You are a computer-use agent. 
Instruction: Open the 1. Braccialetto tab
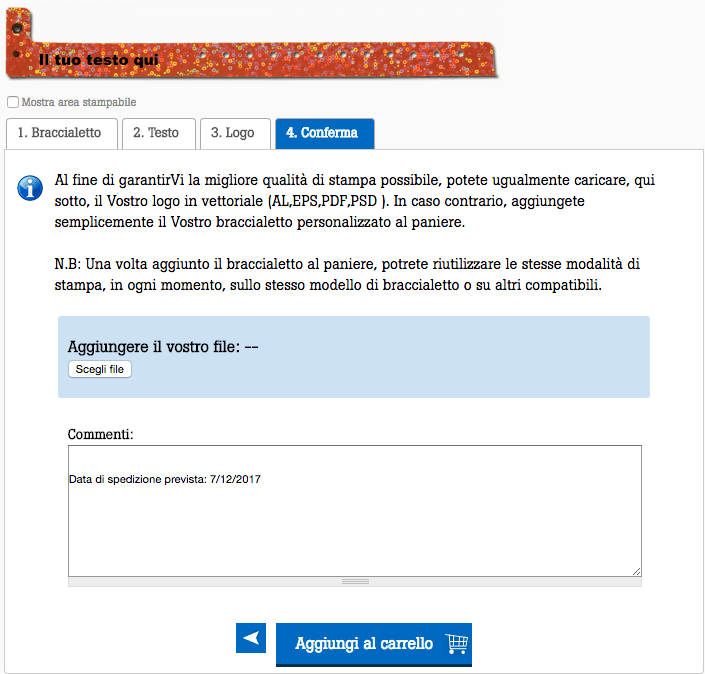point(62,133)
